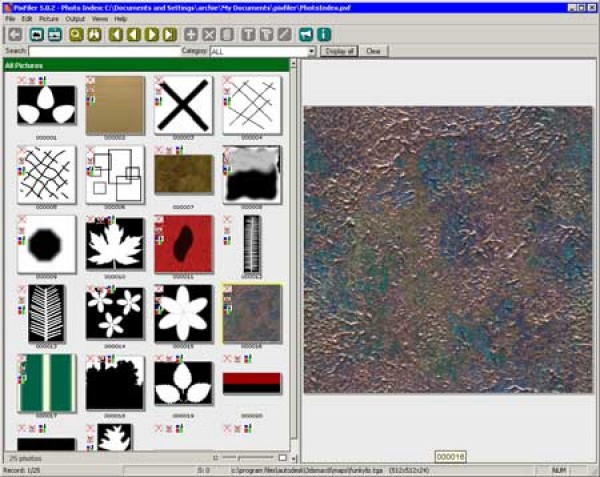Click the large thumbnail icon right of the size slider

282,457
